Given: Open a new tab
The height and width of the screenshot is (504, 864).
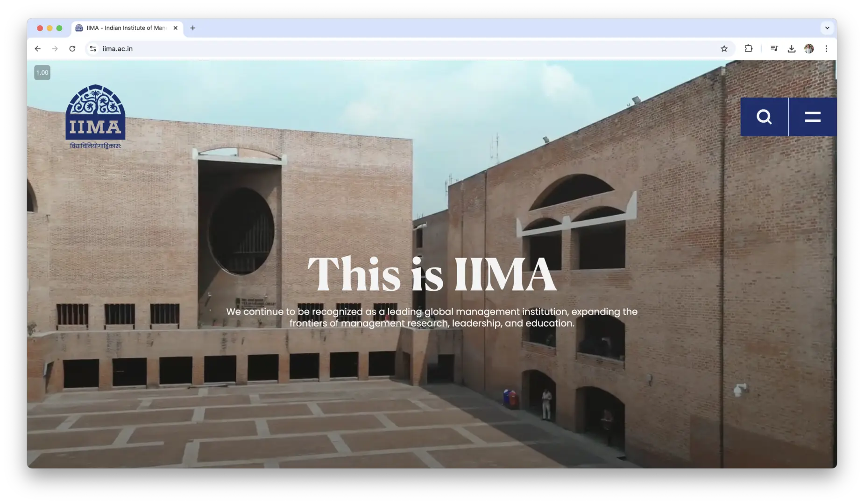Looking at the screenshot, I should pos(193,28).
